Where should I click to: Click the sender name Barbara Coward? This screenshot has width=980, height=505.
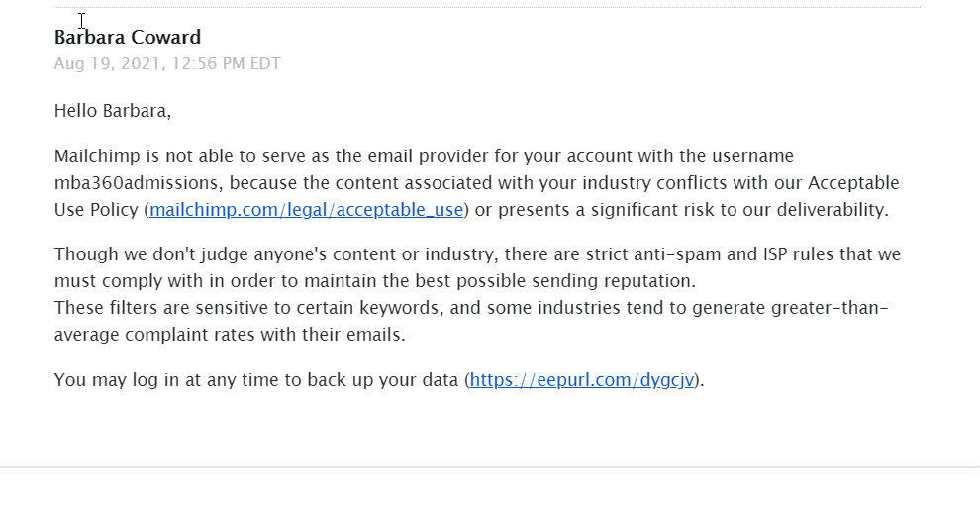pos(128,37)
